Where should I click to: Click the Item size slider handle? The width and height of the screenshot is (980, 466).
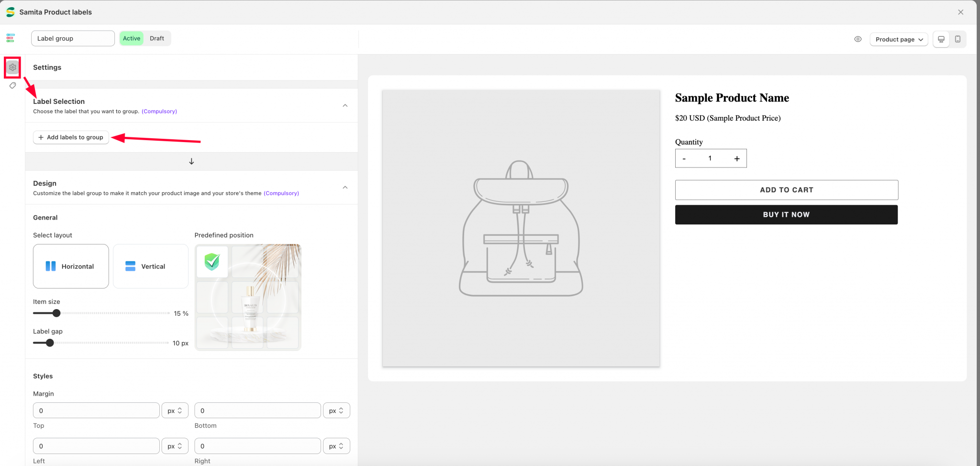click(x=56, y=313)
